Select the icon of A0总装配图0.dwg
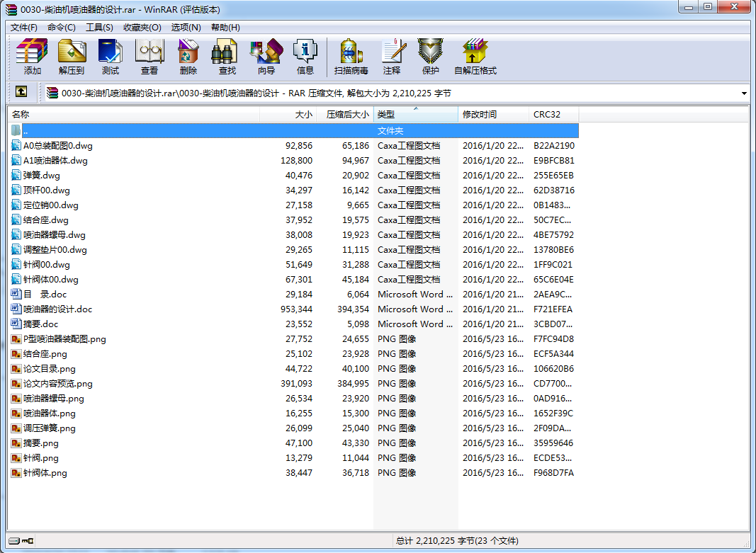Image resolution: width=756 pixels, height=553 pixels. click(16, 145)
